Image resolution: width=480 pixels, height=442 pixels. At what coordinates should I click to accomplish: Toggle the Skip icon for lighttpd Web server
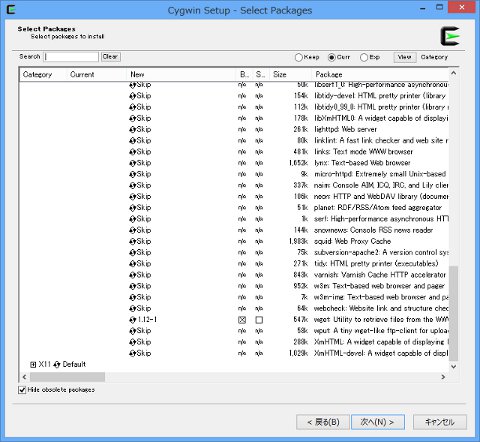point(133,130)
